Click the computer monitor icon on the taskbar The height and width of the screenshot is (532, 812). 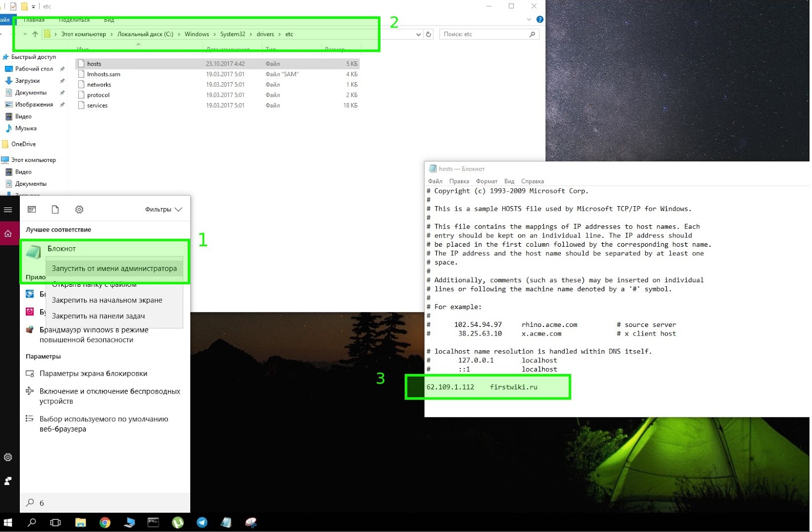[129, 522]
